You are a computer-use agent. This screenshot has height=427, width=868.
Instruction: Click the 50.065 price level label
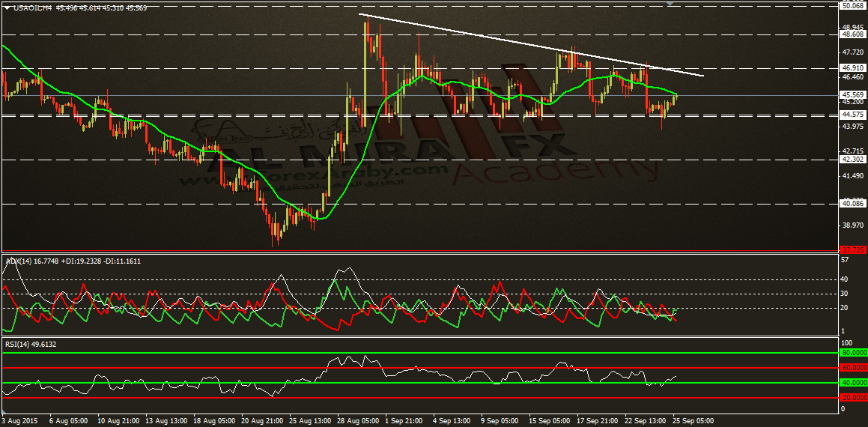point(852,5)
